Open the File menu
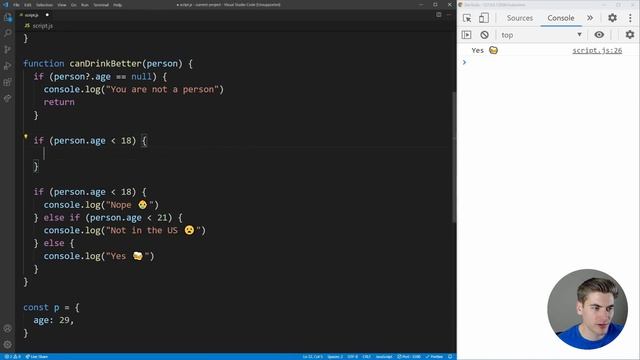The height and width of the screenshot is (360, 640). (x=16, y=5)
